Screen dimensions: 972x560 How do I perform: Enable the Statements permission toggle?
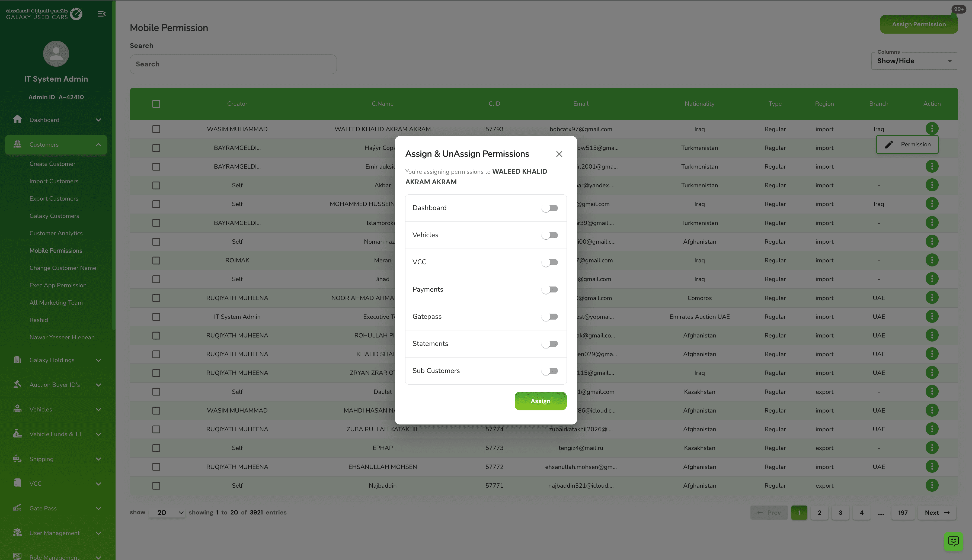point(550,344)
